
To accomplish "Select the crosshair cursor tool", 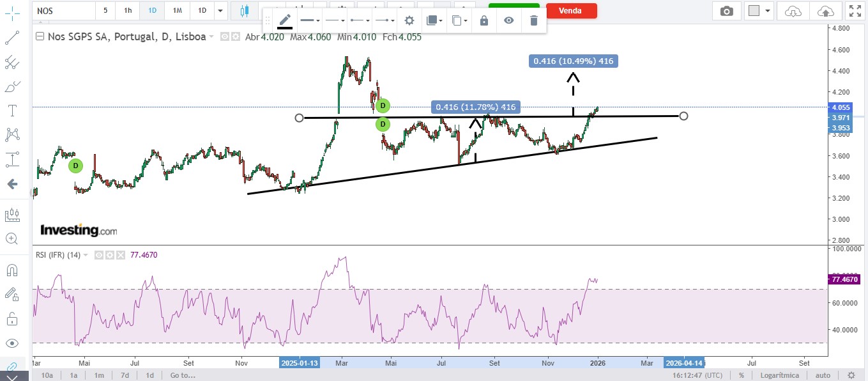I will click(11, 14).
